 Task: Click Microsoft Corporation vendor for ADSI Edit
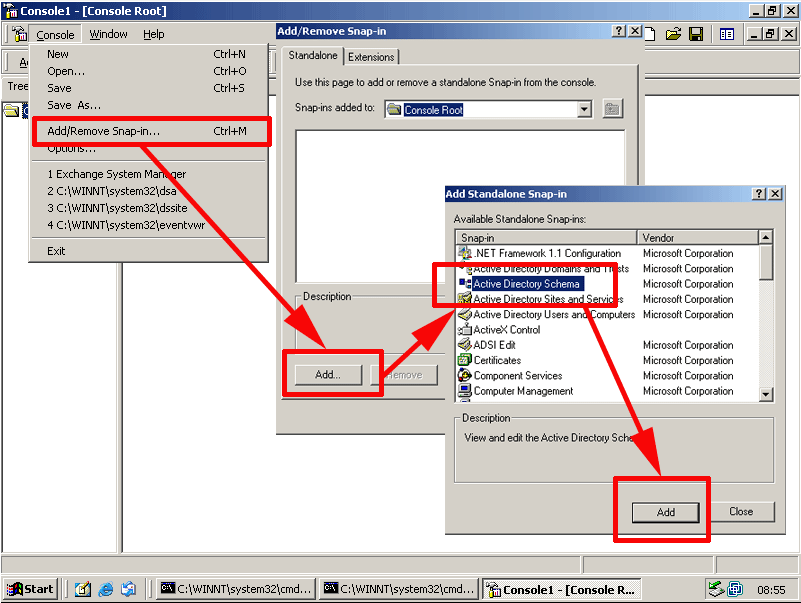click(x=688, y=345)
